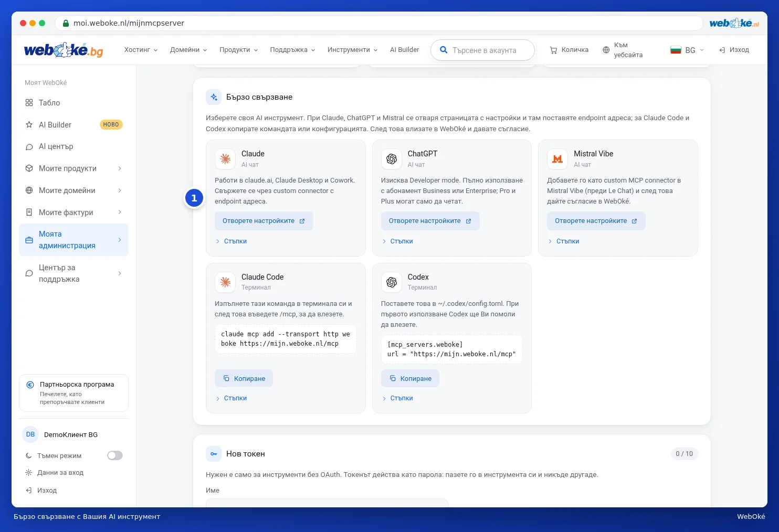Click the Bulgarian flag icon
The width and height of the screenshot is (779, 532).
[676, 50]
